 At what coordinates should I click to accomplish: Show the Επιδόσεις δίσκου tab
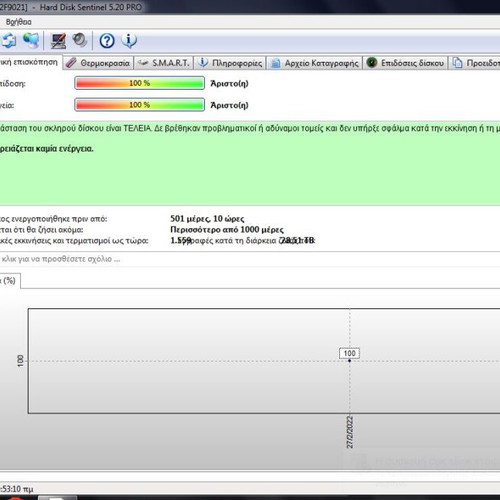405,63
